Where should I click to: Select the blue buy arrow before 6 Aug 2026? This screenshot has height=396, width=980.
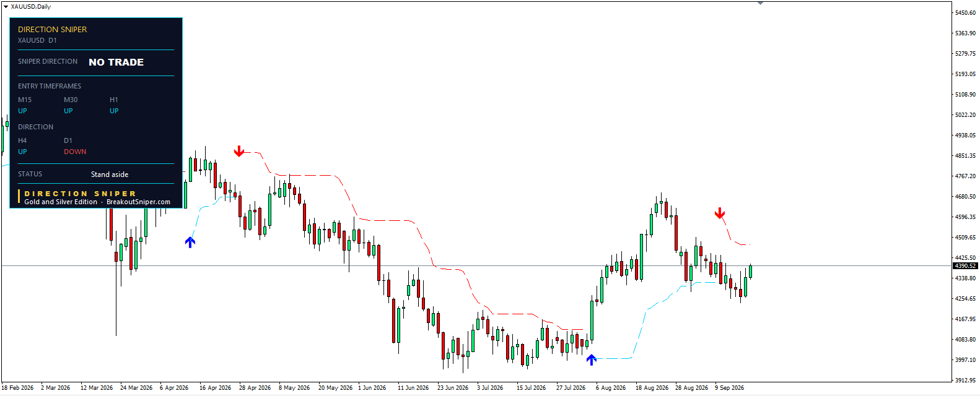[x=592, y=359]
